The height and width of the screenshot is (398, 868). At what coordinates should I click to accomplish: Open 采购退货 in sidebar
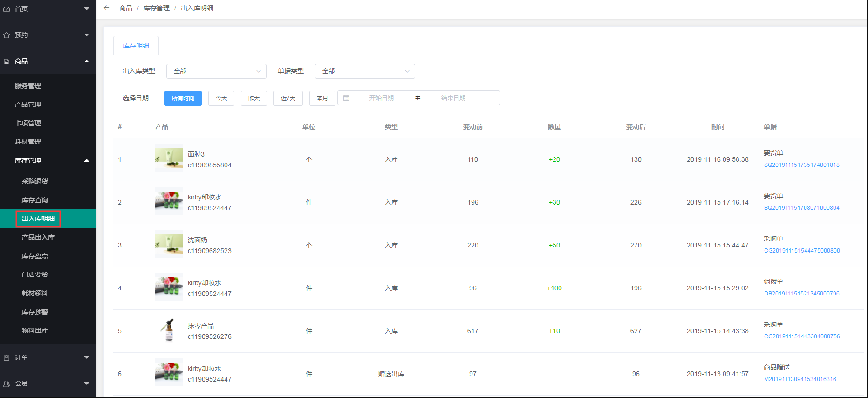click(x=35, y=181)
